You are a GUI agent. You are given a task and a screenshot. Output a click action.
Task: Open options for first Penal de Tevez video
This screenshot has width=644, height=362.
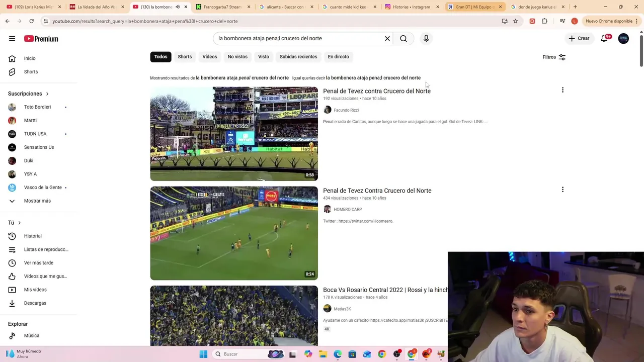tap(562, 90)
